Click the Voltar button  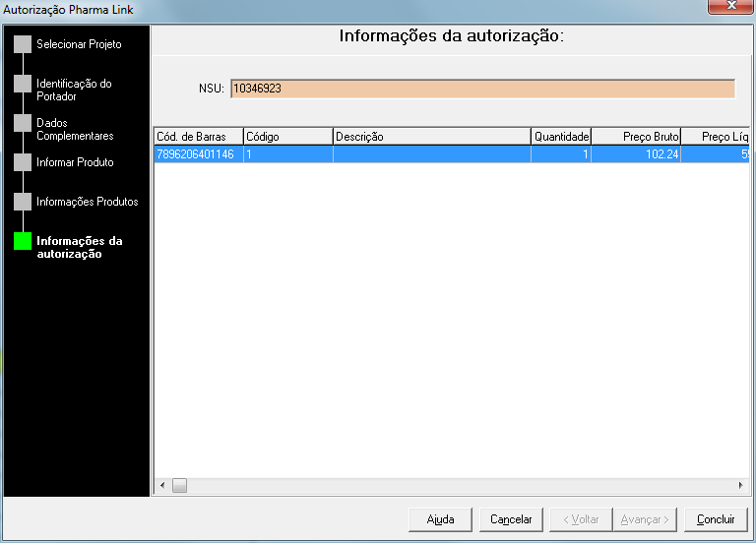pyautogui.click(x=581, y=519)
